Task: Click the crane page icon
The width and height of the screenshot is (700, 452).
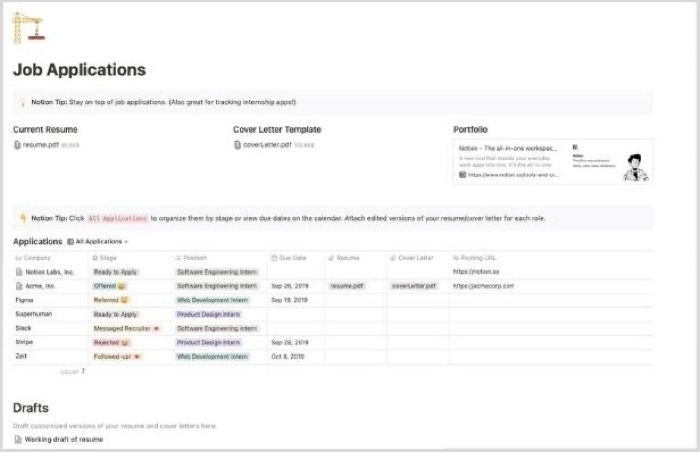Action: pos(29,28)
